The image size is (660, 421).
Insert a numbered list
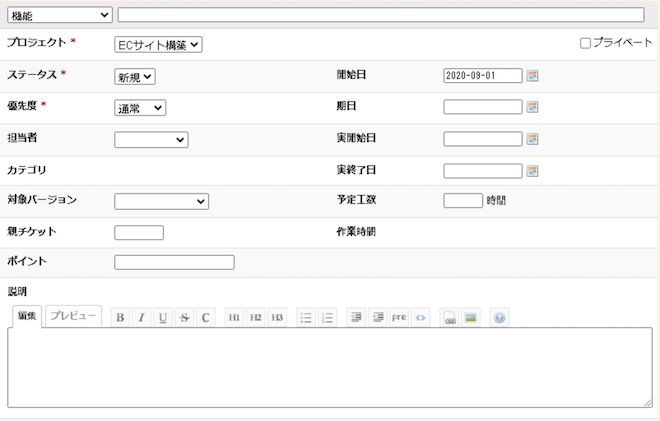[x=327, y=317]
